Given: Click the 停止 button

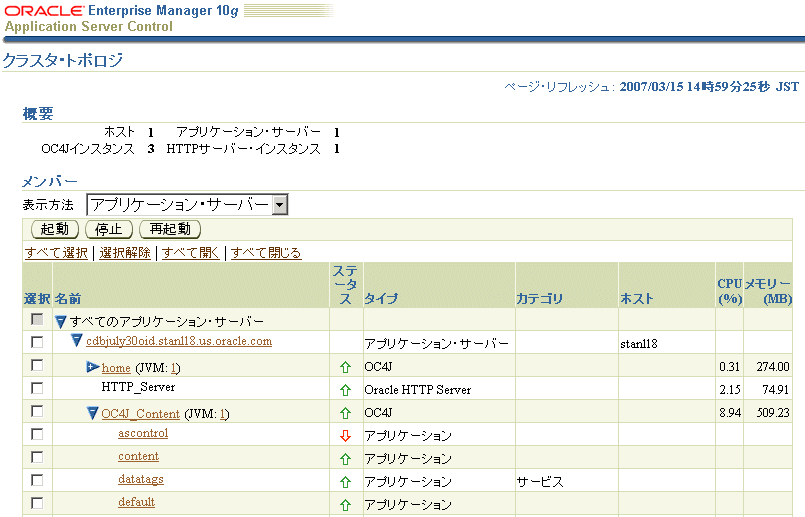Looking at the screenshot, I should click(x=109, y=229).
